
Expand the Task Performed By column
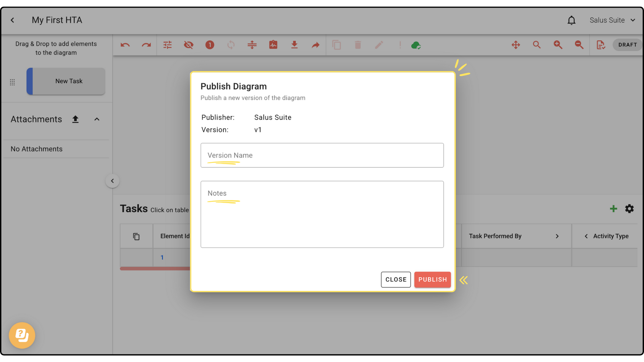557,236
